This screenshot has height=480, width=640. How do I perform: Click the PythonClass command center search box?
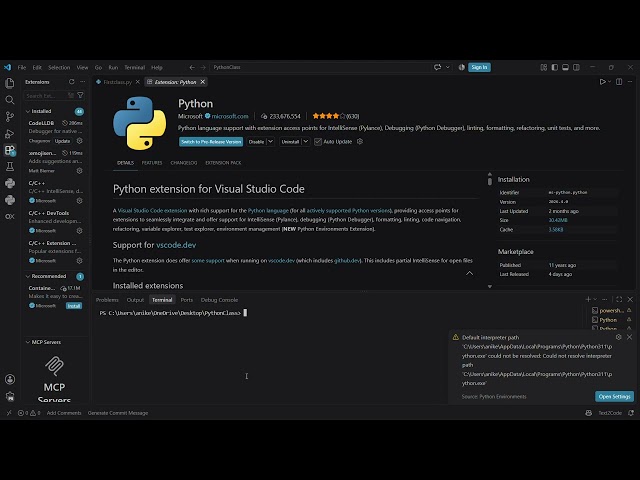[x=319, y=67]
